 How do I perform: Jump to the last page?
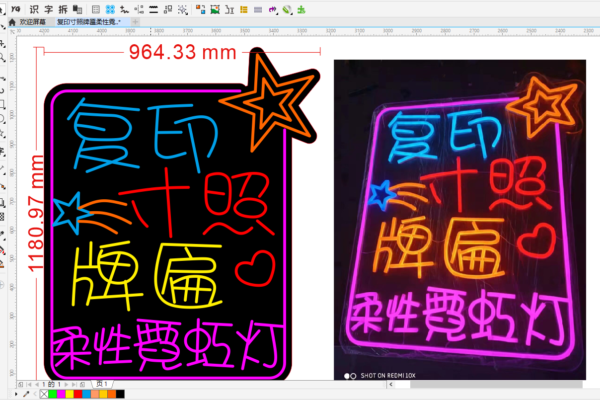(x=74, y=384)
